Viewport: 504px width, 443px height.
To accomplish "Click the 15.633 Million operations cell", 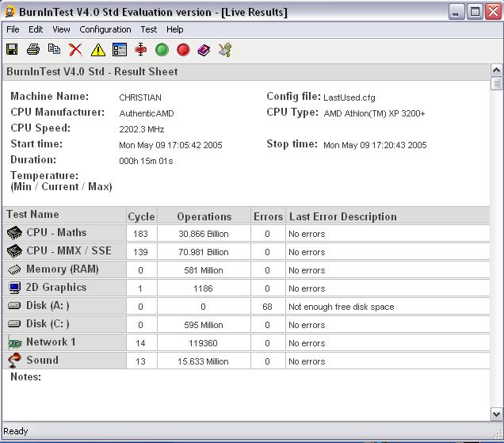I will click(204, 361).
